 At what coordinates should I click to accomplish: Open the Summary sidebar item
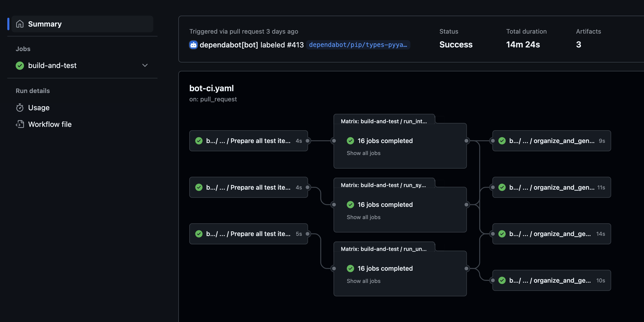tap(45, 24)
